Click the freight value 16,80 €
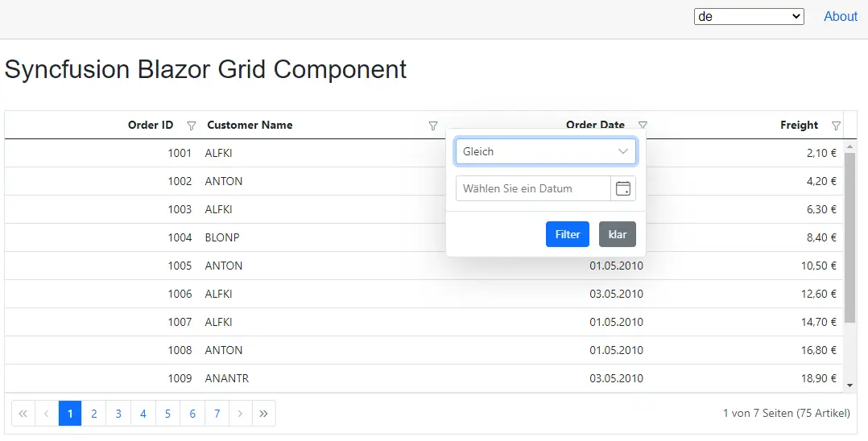This screenshot has height=441, width=868. click(x=819, y=350)
